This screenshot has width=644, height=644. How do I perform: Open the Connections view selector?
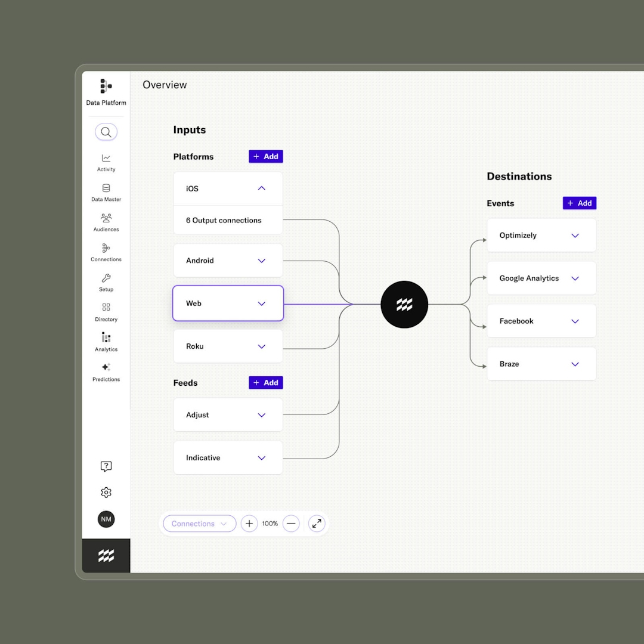[199, 524]
